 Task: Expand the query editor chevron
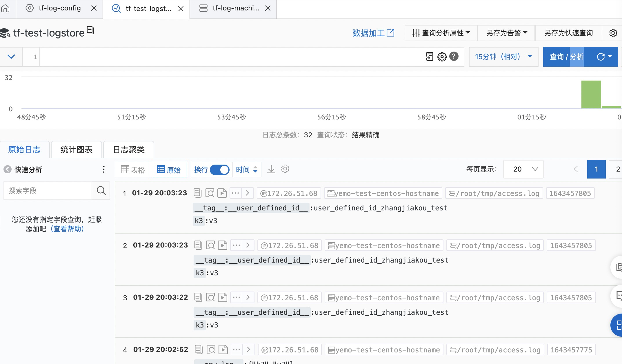tap(11, 57)
